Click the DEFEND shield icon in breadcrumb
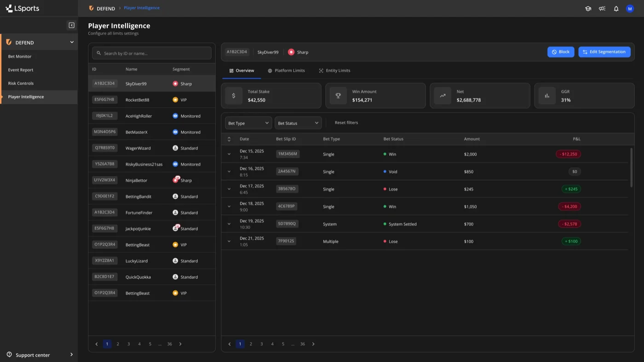 click(x=91, y=8)
